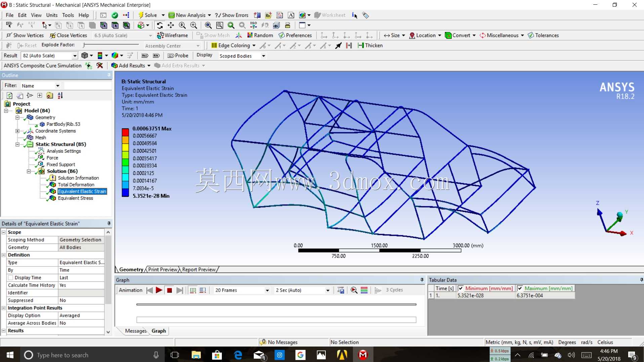Open the ANSYS app in the taskbar

tap(342, 355)
